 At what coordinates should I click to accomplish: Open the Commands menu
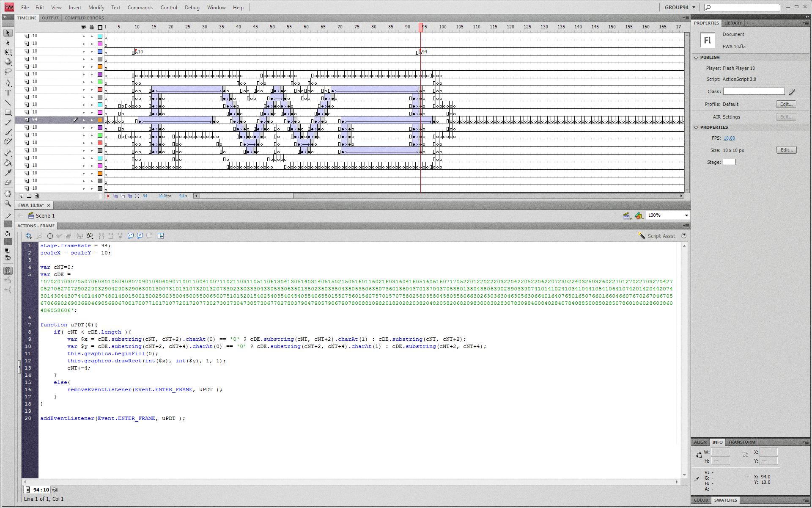click(x=140, y=8)
